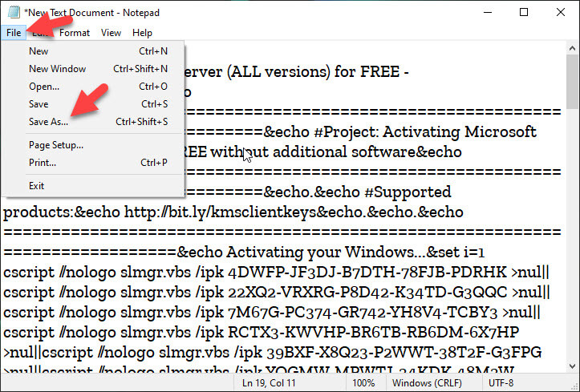
Task: Choose New Window menu entry
Action: click(57, 69)
